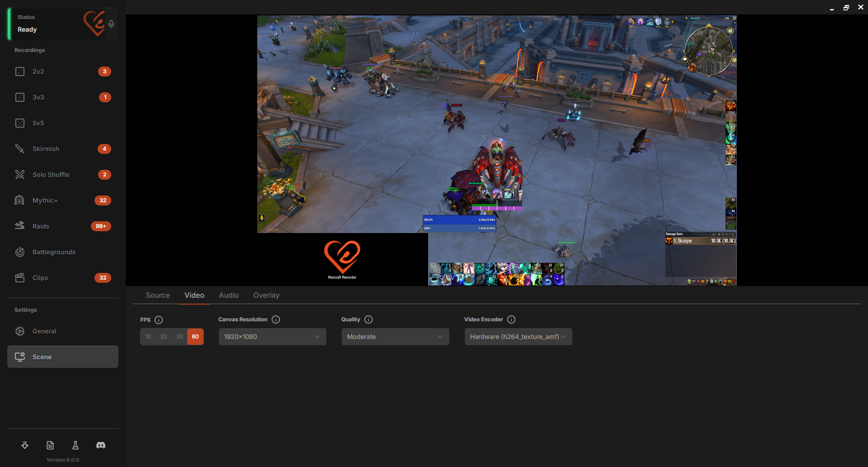Open the Battlegrounds recordings
The width and height of the screenshot is (868, 467).
tap(63, 252)
